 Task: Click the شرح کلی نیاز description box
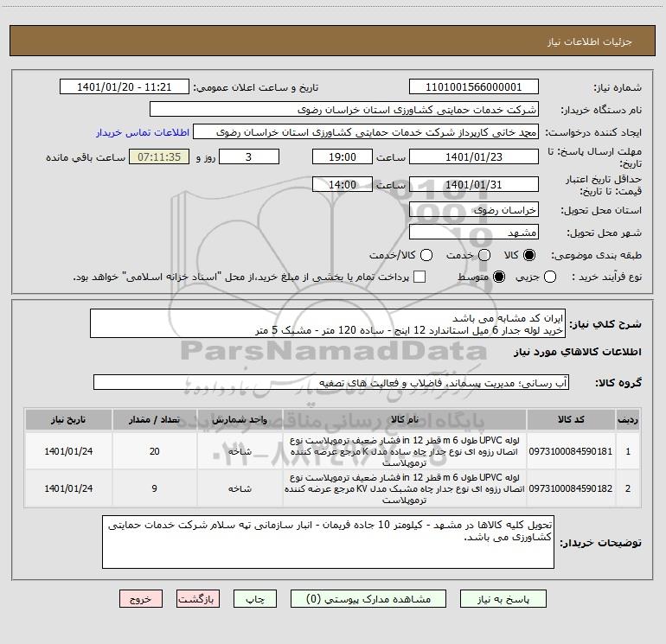coord(328,324)
